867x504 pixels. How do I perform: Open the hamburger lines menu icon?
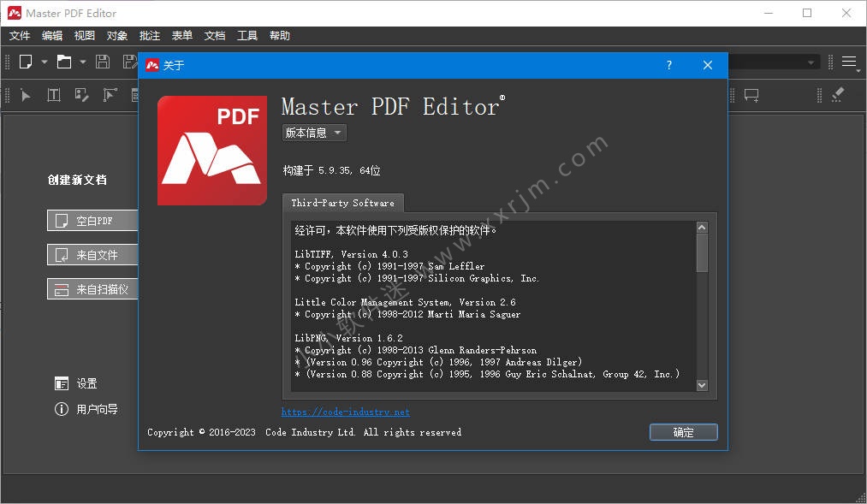tap(849, 62)
